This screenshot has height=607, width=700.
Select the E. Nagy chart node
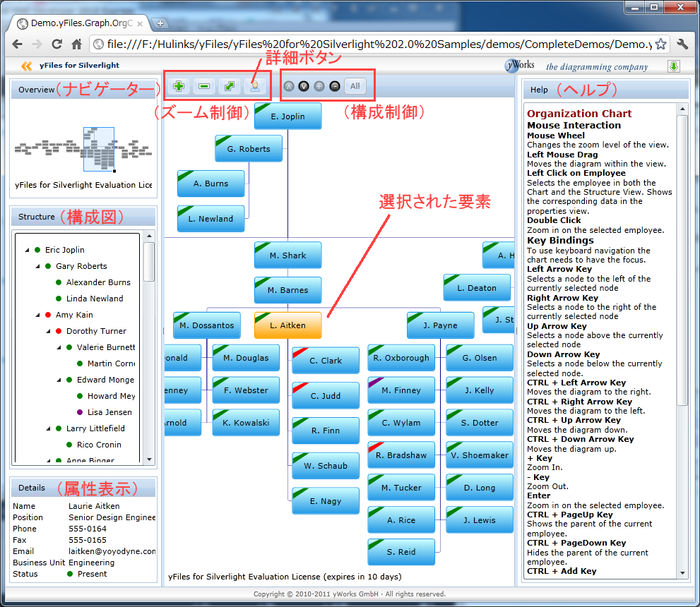click(x=326, y=501)
